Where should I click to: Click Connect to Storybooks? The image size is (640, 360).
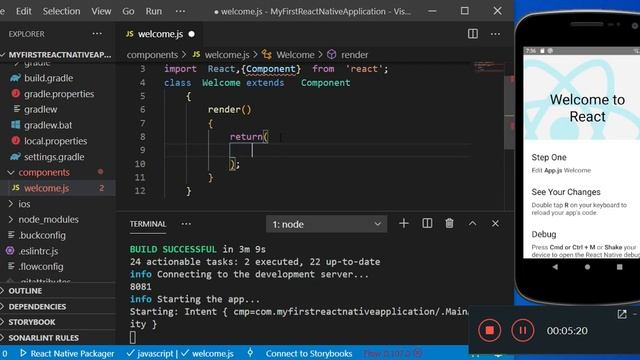[309, 353]
